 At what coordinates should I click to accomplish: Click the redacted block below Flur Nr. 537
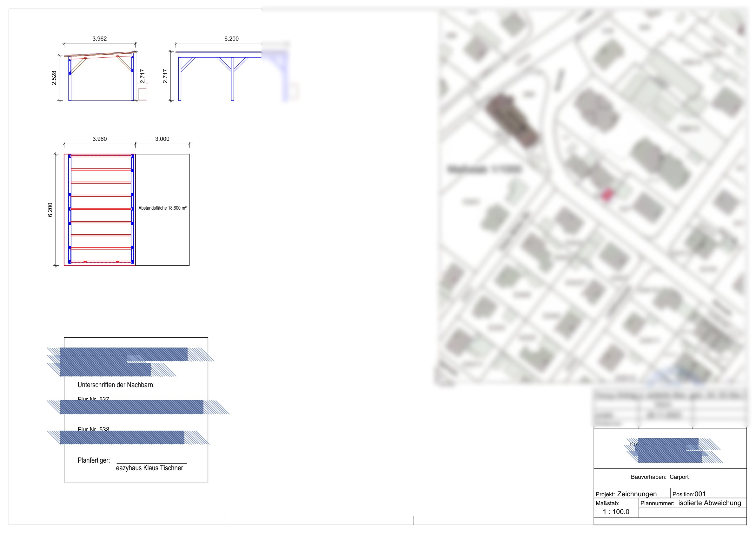point(132,407)
